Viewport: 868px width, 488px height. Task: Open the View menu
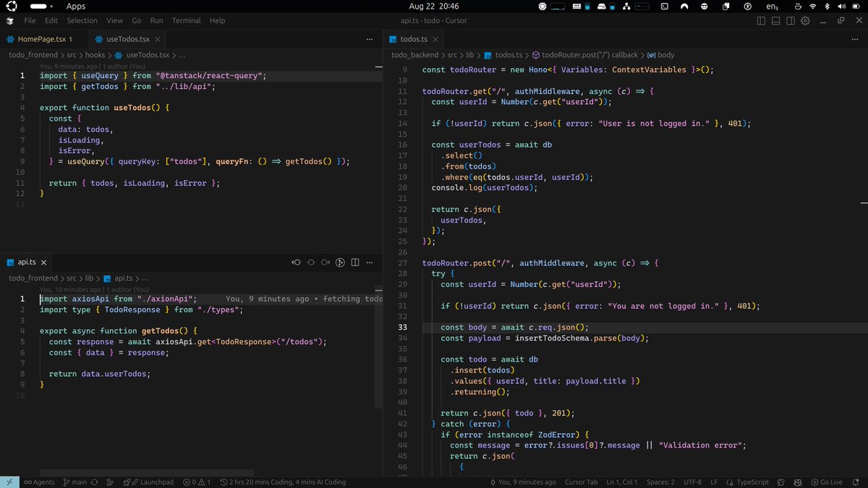(x=114, y=21)
